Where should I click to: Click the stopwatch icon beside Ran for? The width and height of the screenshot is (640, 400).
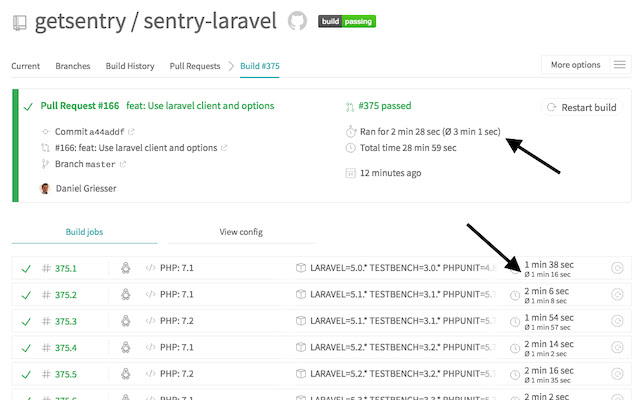pyautogui.click(x=351, y=131)
